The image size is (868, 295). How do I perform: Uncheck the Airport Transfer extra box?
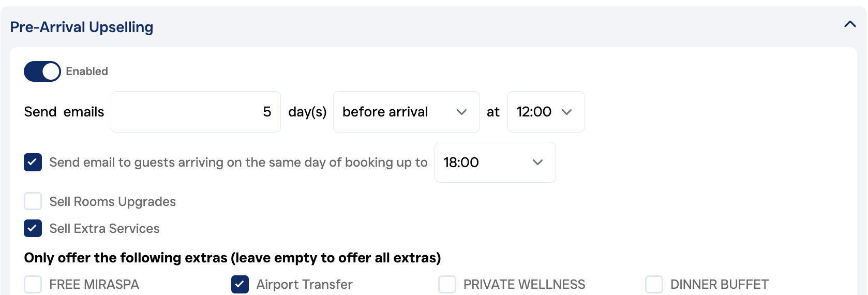(240, 284)
